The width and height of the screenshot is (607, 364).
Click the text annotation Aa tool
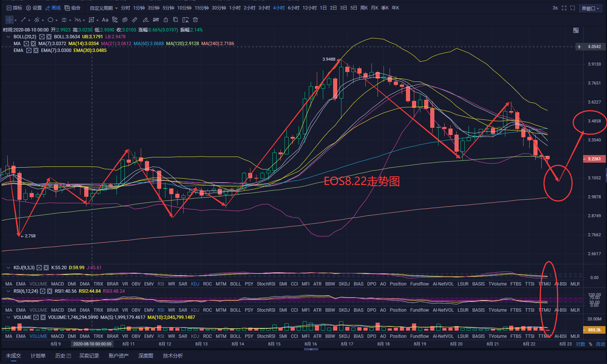105,20
